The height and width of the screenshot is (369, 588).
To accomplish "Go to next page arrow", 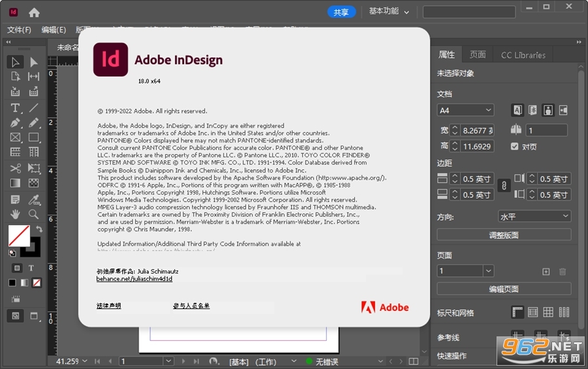I will pyautogui.click(x=184, y=361).
